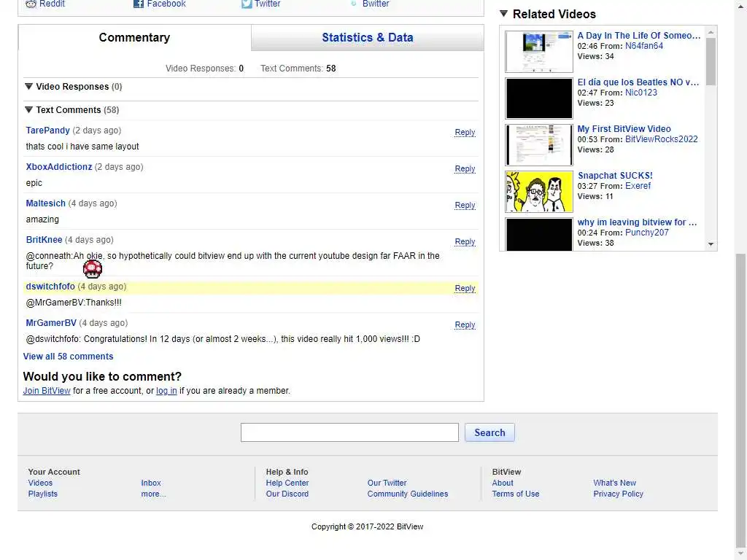Open thumbnail for Snapchat SUCKS! video

click(x=539, y=192)
